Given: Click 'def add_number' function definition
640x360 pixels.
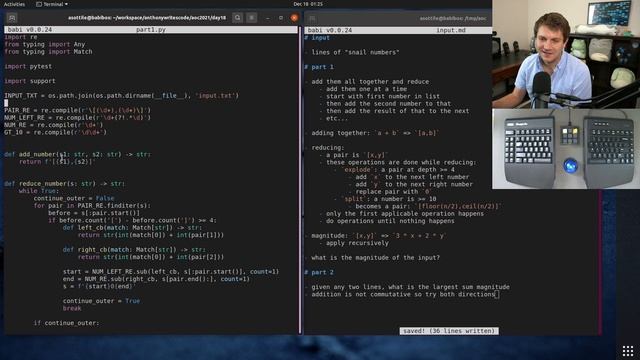Looking at the screenshot, I should point(78,154).
